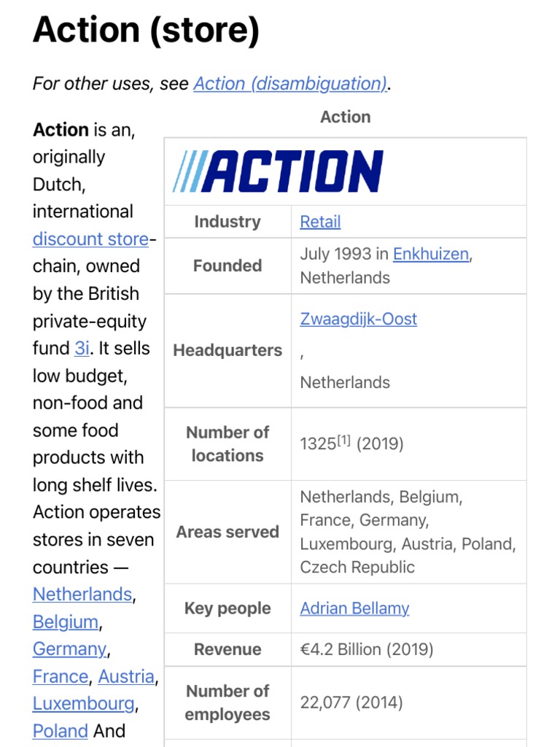Click the Revenue value €4.2 Billion (2019)
Viewport: 560px width, 747px height.
tap(366, 649)
